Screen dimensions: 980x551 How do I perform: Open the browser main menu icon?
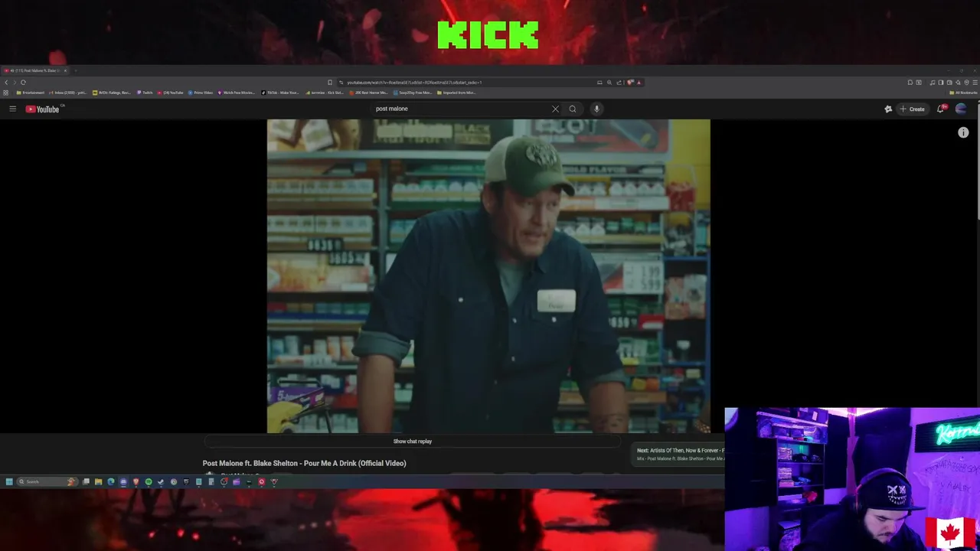click(975, 82)
